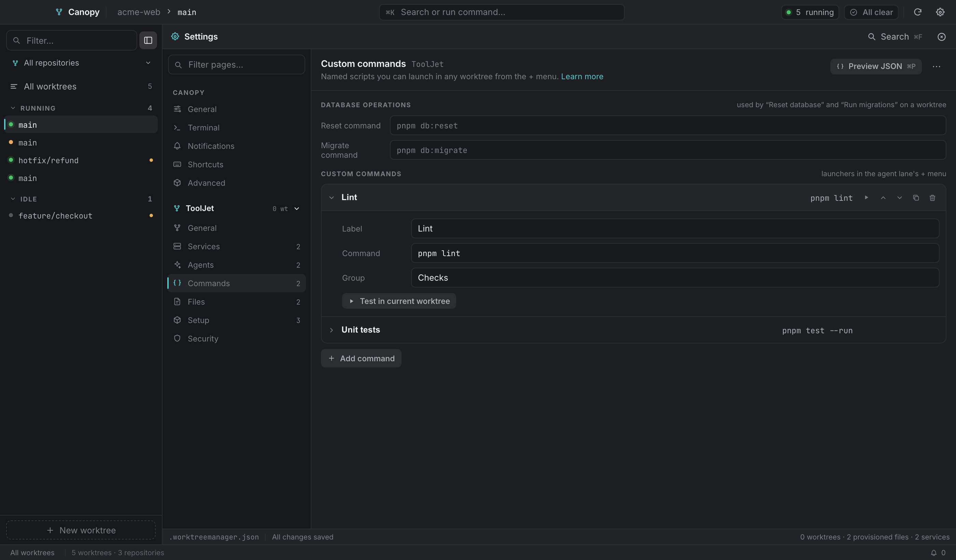956x560 pixels.
Task: Open the Settings Search
Action: [x=895, y=37]
